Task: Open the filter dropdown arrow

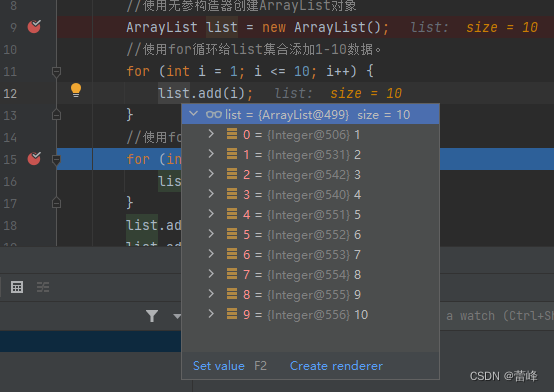Action: tap(177, 316)
